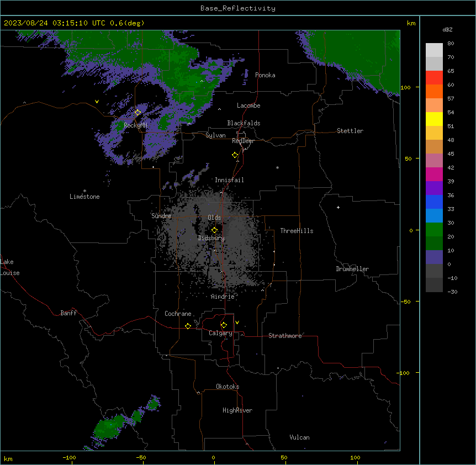
Task: Click the Okotoks label
Action: pos(228,387)
